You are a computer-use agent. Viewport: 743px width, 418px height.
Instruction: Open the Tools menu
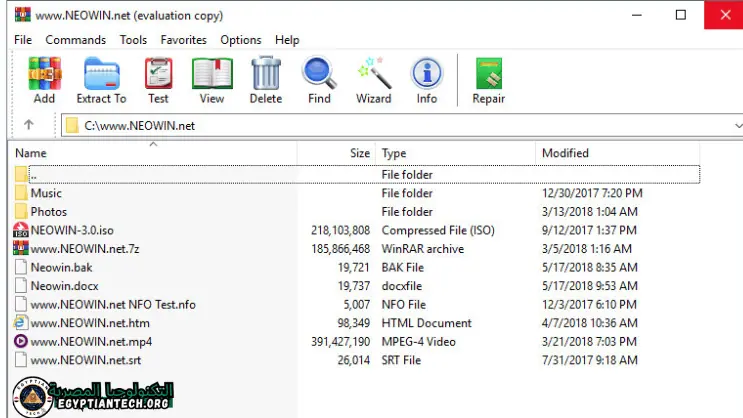pos(133,40)
